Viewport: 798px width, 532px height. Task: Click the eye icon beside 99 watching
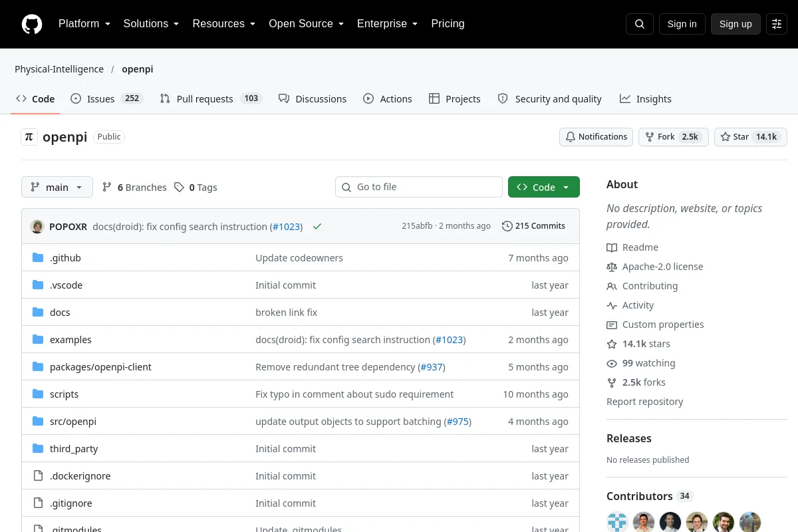612,363
